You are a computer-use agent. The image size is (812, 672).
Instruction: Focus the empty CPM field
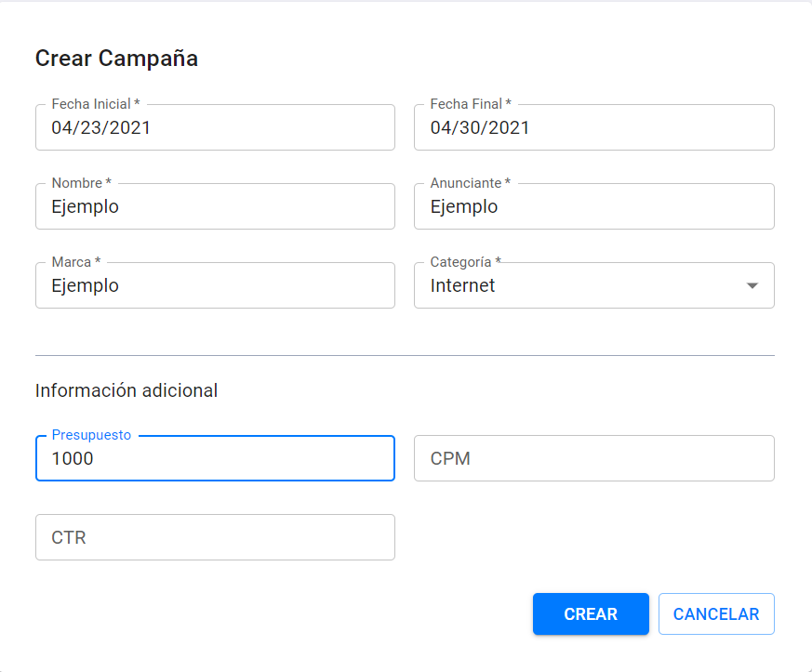[x=593, y=458]
